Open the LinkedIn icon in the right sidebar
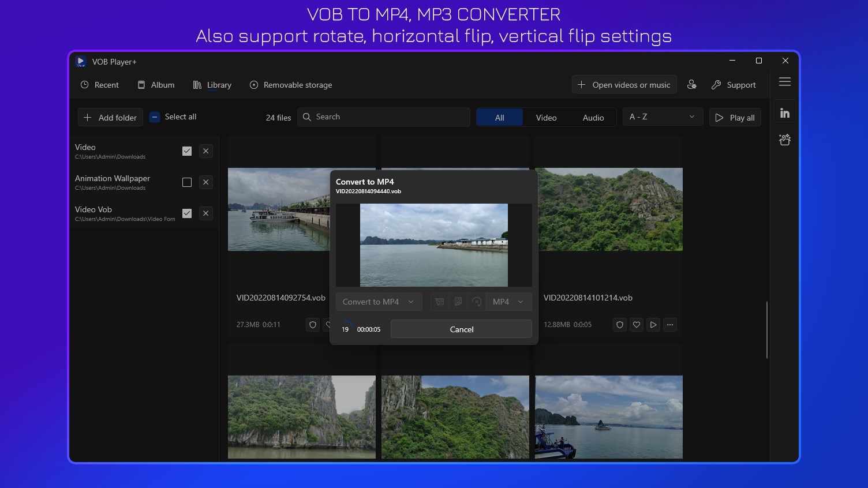This screenshot has height=488, width=868. [x=785, y=112]
